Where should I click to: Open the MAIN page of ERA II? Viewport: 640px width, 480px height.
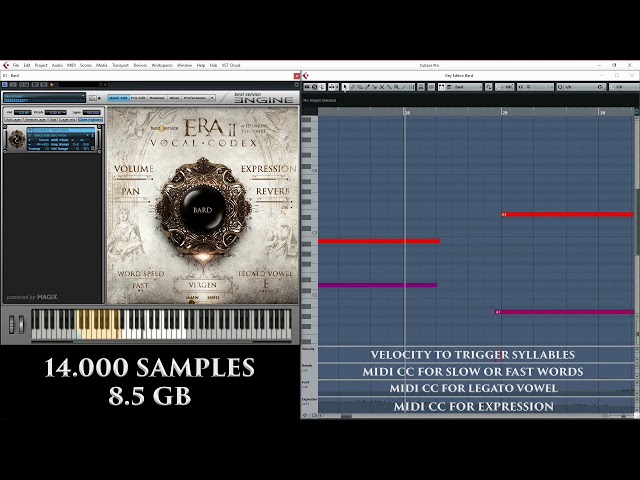(192, 298)
